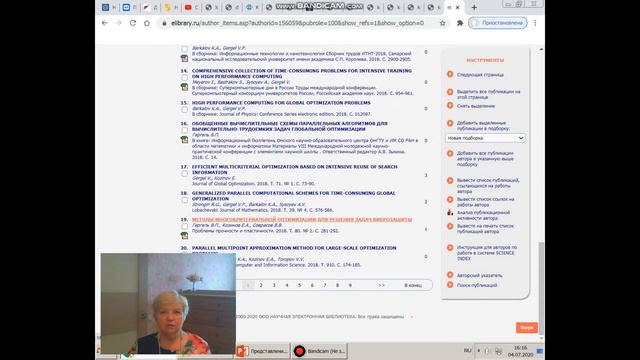Screen dimensions: 640x360
Task: Open full-text icon above publication 14
Action: click(x=184, y=58)
